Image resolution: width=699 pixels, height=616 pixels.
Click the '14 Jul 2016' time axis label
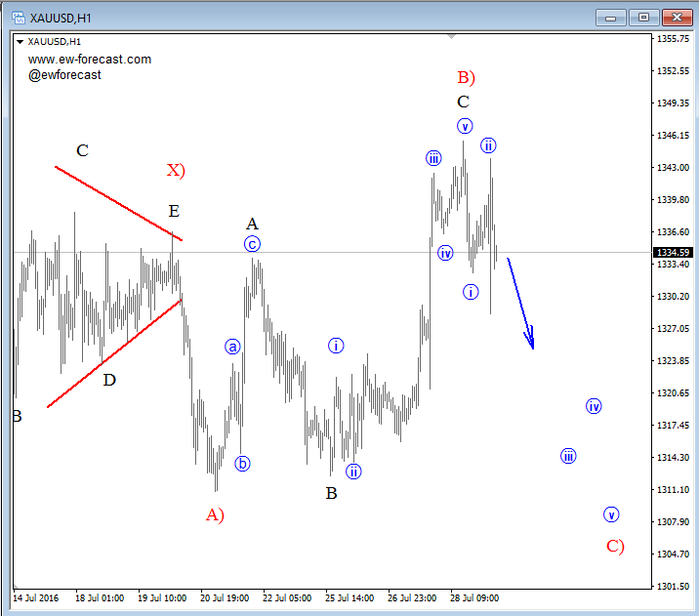(36, 596)
